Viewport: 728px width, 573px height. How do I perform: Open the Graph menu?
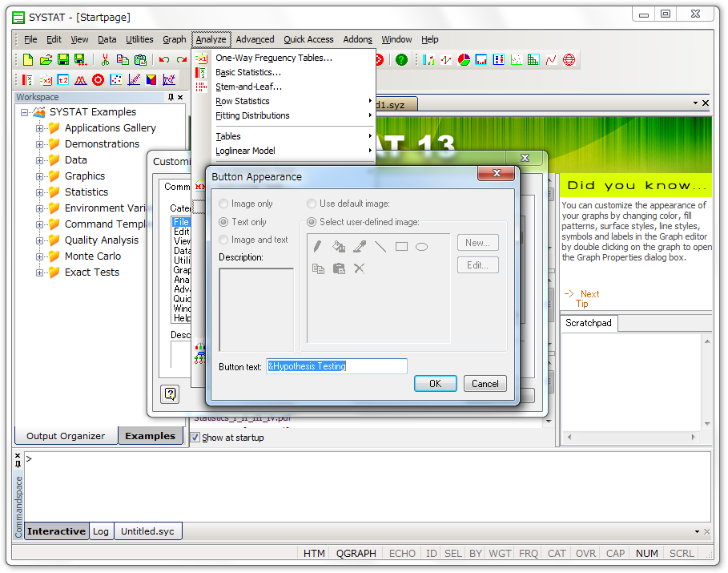coord(174,39)
